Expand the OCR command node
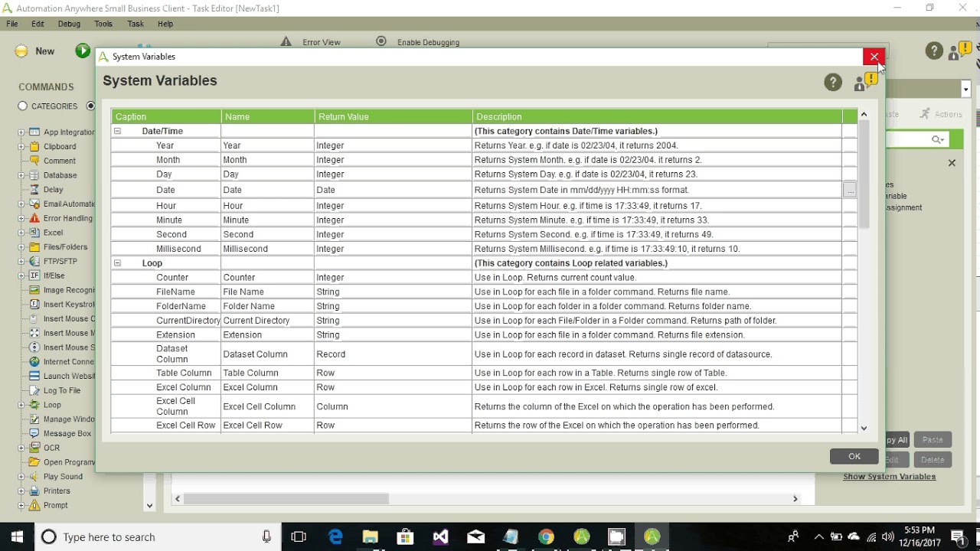980x551 pixels. click(21, 448)
